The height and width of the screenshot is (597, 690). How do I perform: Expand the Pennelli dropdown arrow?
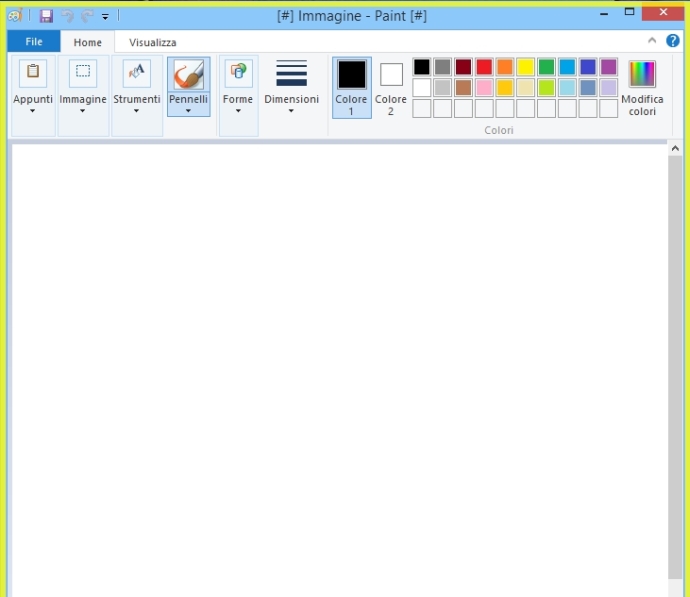(188, 111)
